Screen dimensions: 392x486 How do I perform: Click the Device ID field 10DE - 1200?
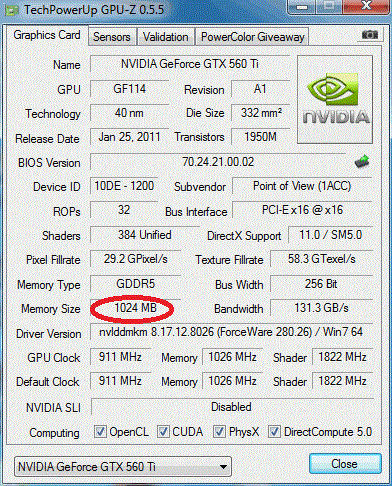(x=124, y=186)
